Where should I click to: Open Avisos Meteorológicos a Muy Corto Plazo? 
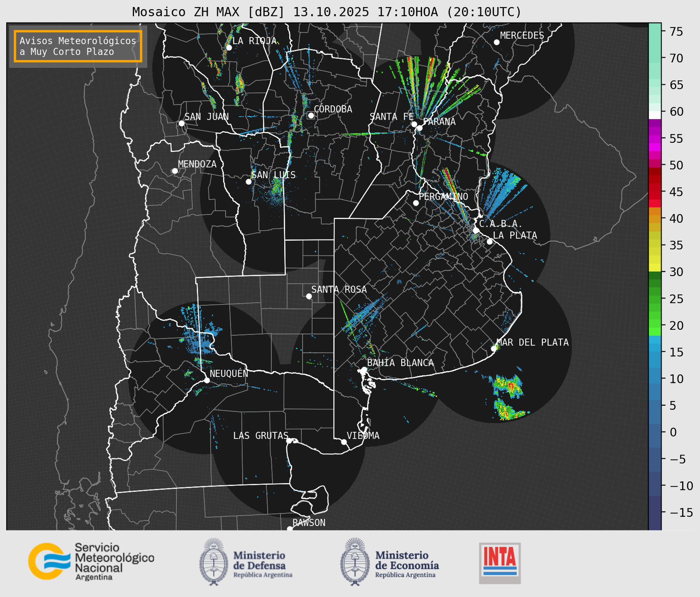[78, 46]
